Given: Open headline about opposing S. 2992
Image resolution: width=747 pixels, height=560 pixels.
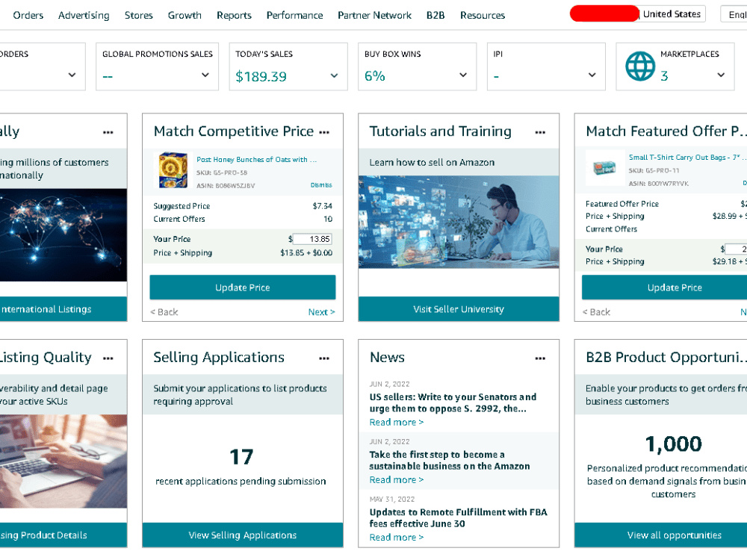Looking at the screenshot, I should (453, 403).
